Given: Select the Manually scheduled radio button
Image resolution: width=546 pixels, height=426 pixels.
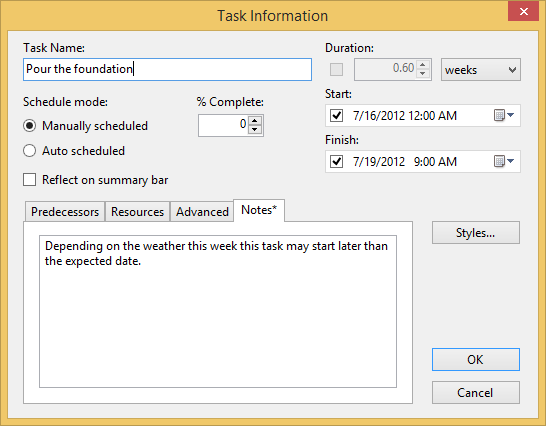Looking at the screenshot, I should pos(30,125).
